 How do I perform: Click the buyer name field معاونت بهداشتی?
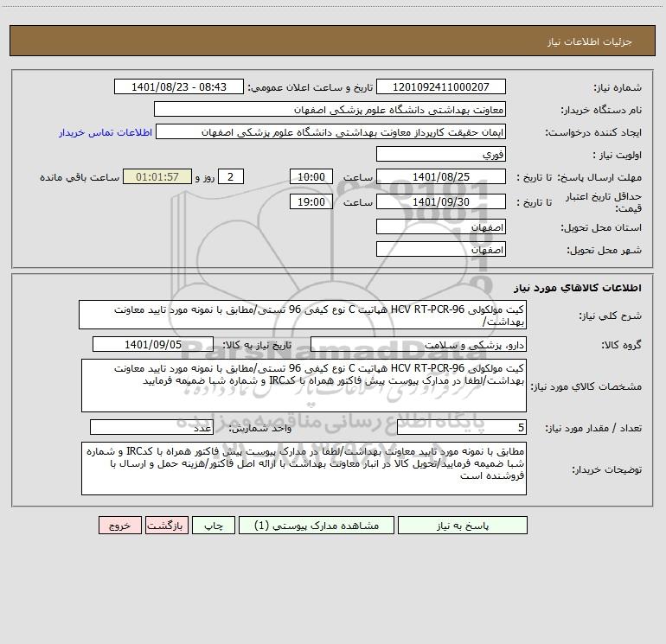click(x=330, y=109)
